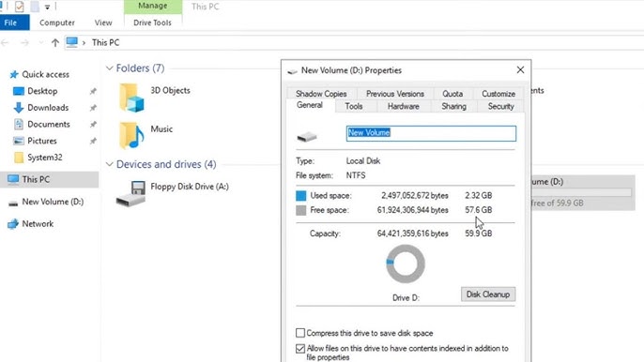Click the New Volume name input field
This screenshot has height=362, width=644.
(431, 133)
